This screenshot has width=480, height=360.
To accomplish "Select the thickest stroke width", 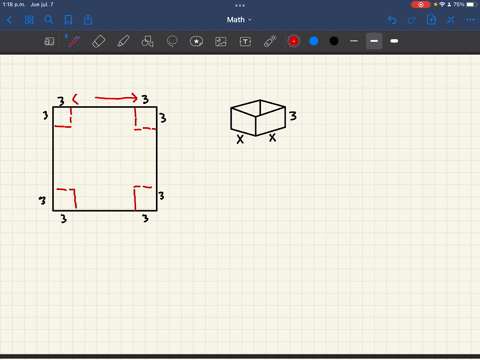I will [394, 41].
